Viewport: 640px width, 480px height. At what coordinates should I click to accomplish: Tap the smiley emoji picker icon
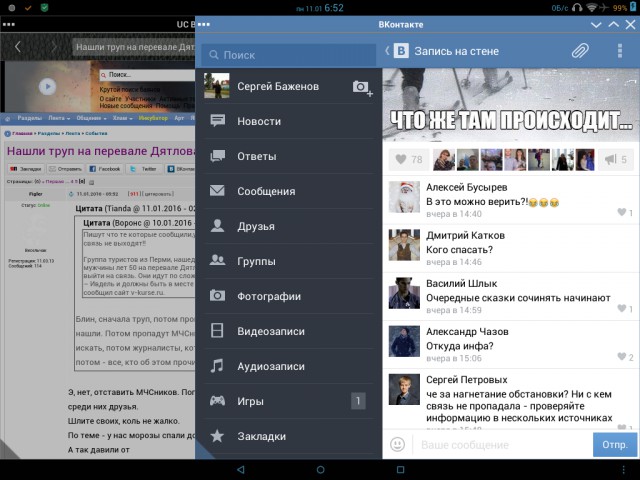tap(398, 444)
